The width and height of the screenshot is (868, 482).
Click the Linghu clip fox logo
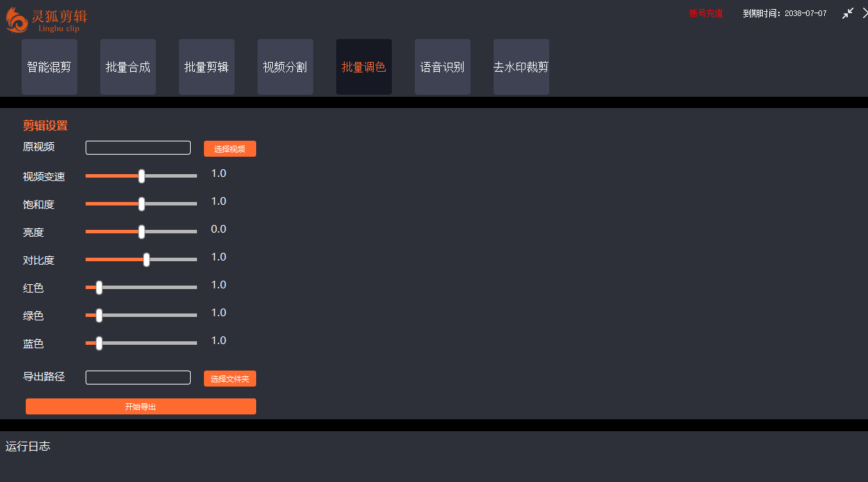[17, 20]
